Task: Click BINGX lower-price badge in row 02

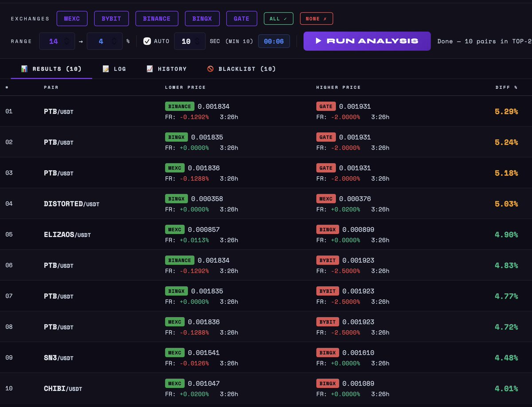Action: click(176, 137)
